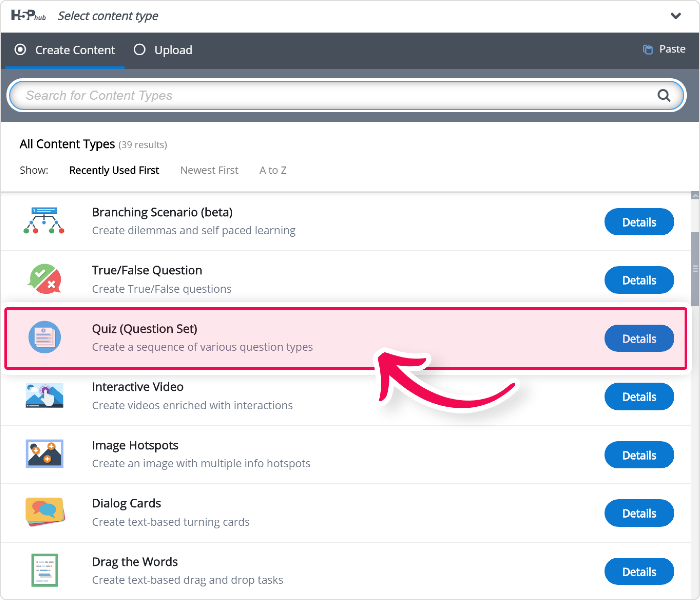Click Details for Branching Scenario beta
Viewport: 700px width, 600px height.
[x=640, y=222]
